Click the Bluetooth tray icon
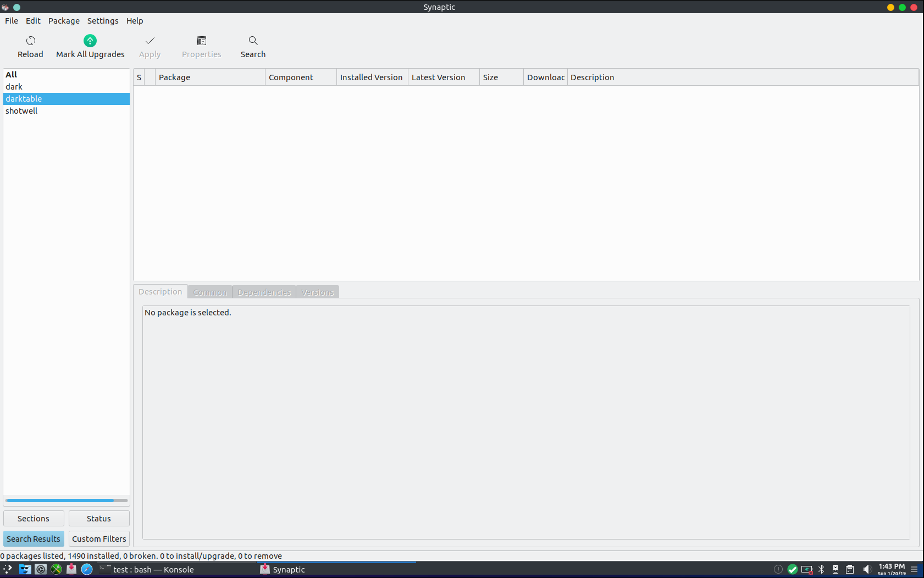Viewport: 924px width, 578px height. pyautogui.click(x=821, y=569)
